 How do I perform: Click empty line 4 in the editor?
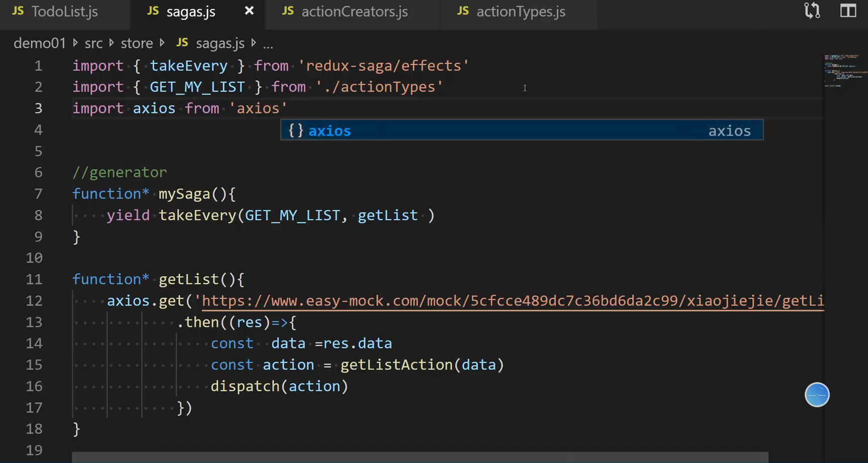tap(176, 130)
